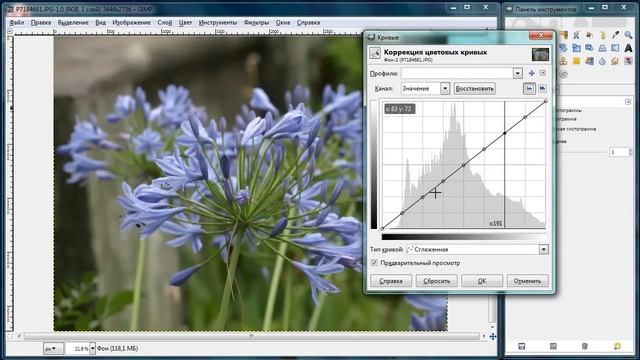Click the ruler origin corner at canvas top-left
Viewport: 640px width, 360px height.
(10, 31)
